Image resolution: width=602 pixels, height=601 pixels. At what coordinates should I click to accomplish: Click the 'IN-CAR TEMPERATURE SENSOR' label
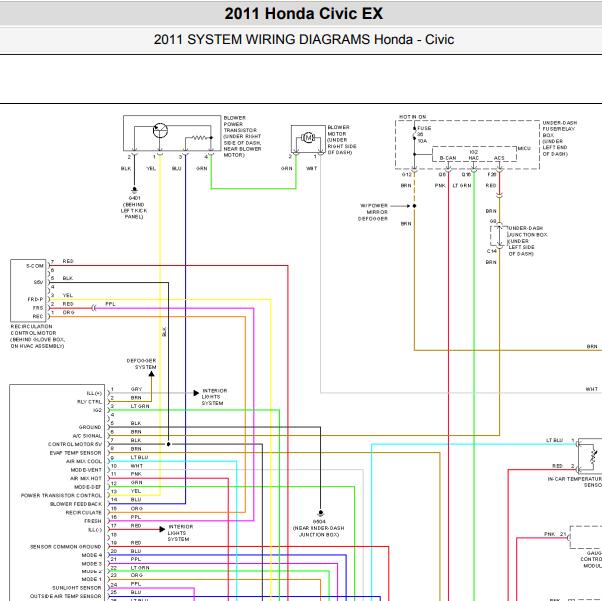[575, 482]
